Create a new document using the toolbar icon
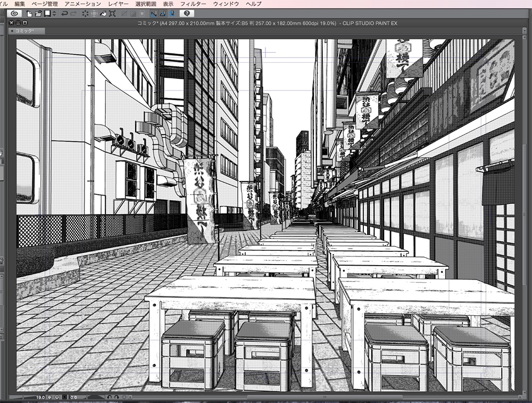 point(29,14)
